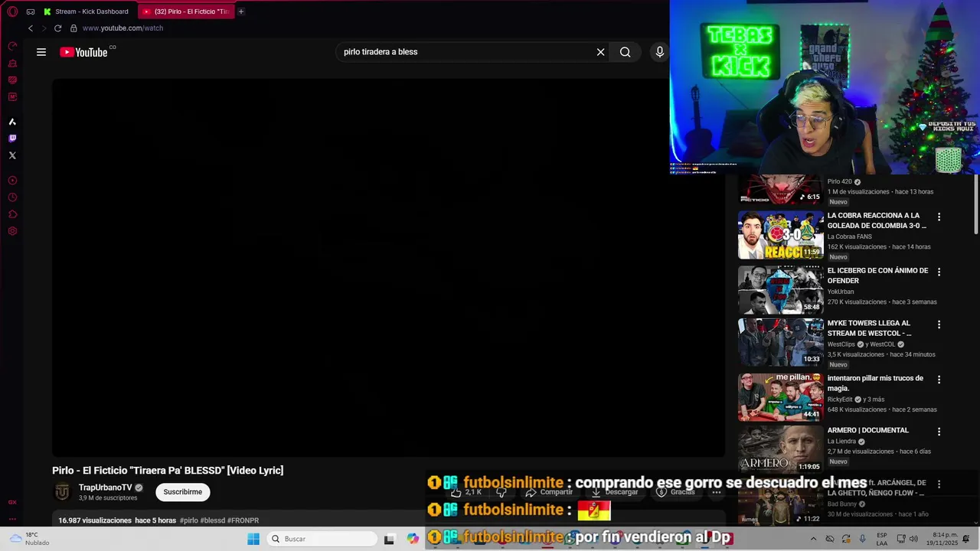Go back using browser back arrow
This screenshot has height=551, width=980.
point(31,28)
